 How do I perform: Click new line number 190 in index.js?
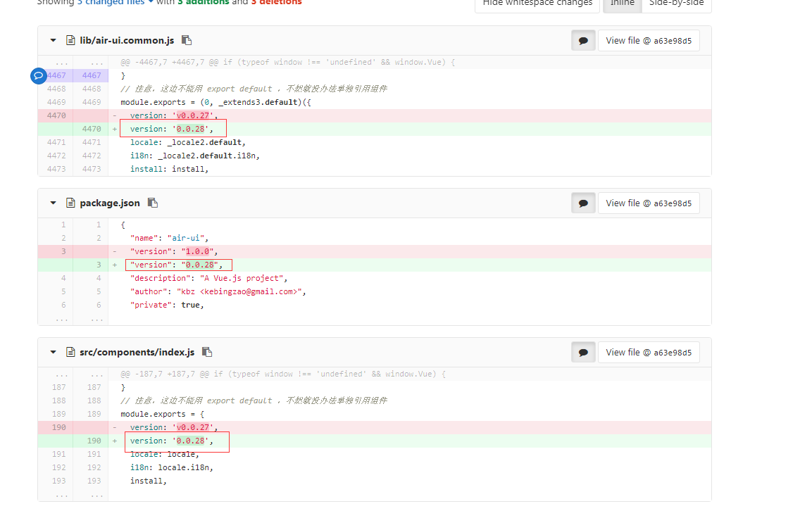click(x=94, y=441)
